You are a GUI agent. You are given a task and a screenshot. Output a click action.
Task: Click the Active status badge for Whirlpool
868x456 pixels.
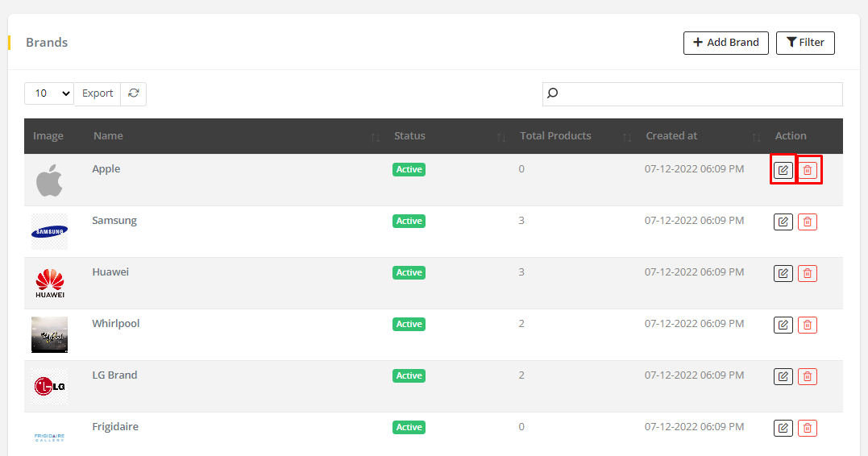(409, 324)
